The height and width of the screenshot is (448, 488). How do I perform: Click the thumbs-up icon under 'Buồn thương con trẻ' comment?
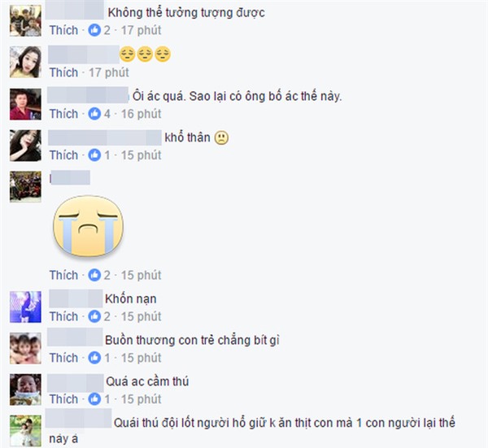[x=94, y=358]
